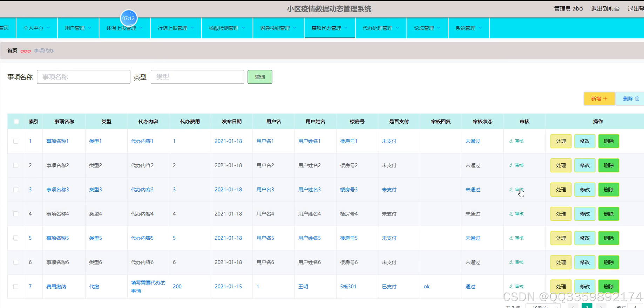The height and width of the screenshot is (308, 644).
Task: Expand the 紧急按钮管理 menu
Action: 278,28
